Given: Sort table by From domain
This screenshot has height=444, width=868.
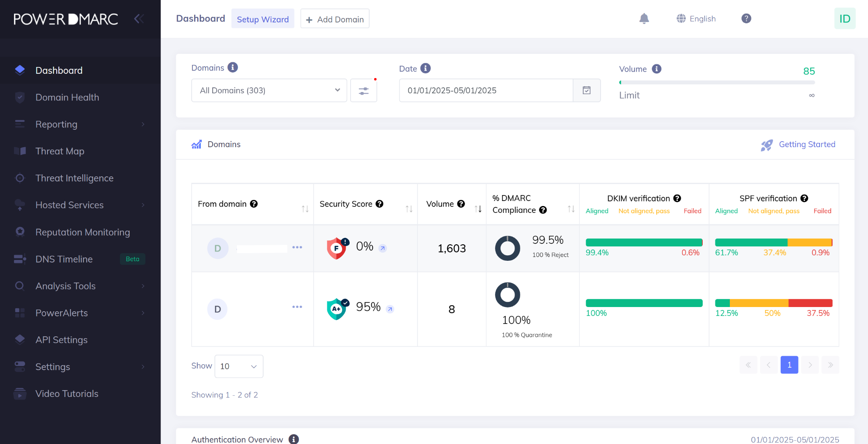Looking at the screenshot, I should 305,209.
